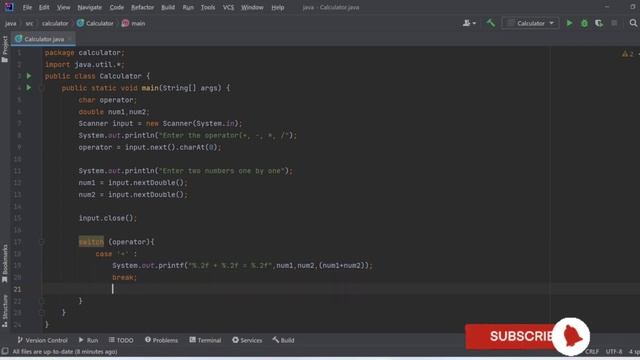Select the Calculator class breadcrumb
The image size is (640, 360).
[95, 24]
